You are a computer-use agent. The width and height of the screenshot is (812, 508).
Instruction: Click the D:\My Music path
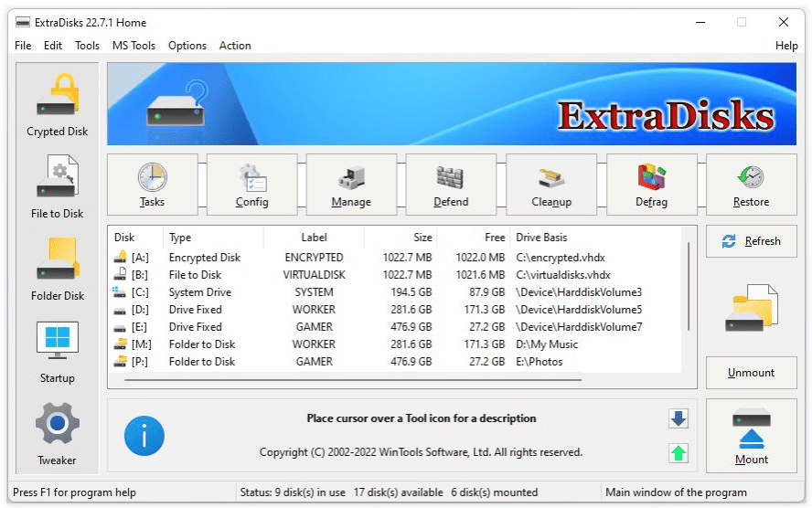point(547,344)
